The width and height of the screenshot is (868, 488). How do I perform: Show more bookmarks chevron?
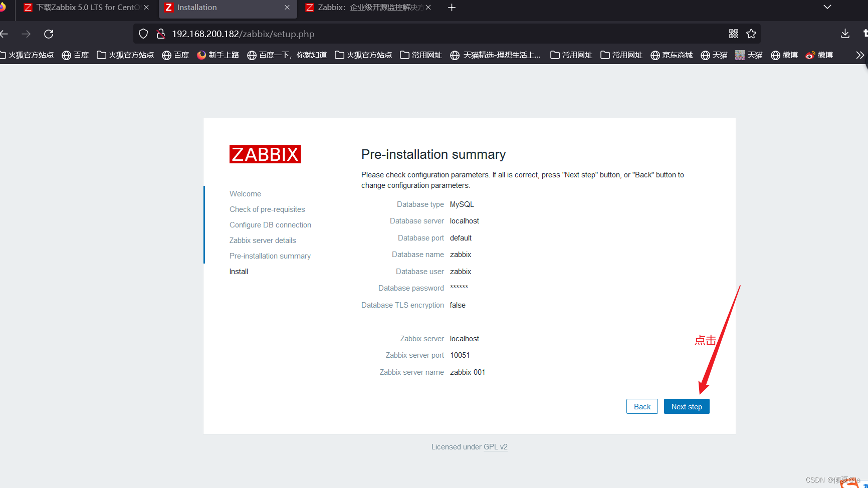860,55
